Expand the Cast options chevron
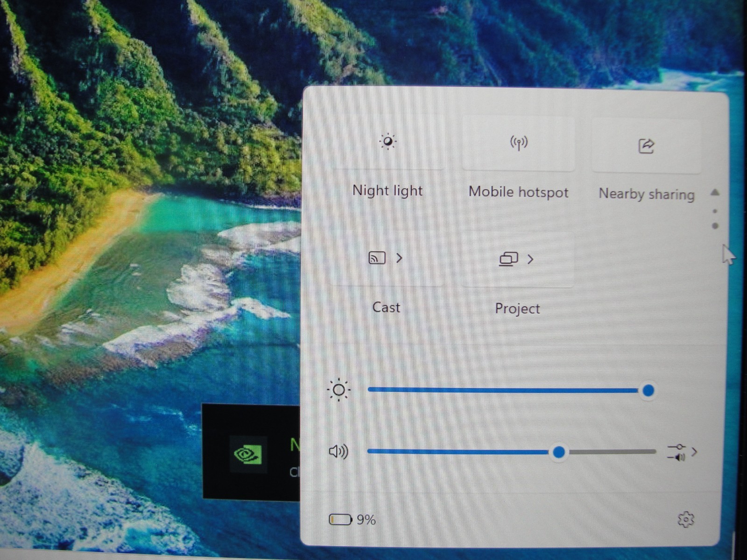 click(399, 258)
